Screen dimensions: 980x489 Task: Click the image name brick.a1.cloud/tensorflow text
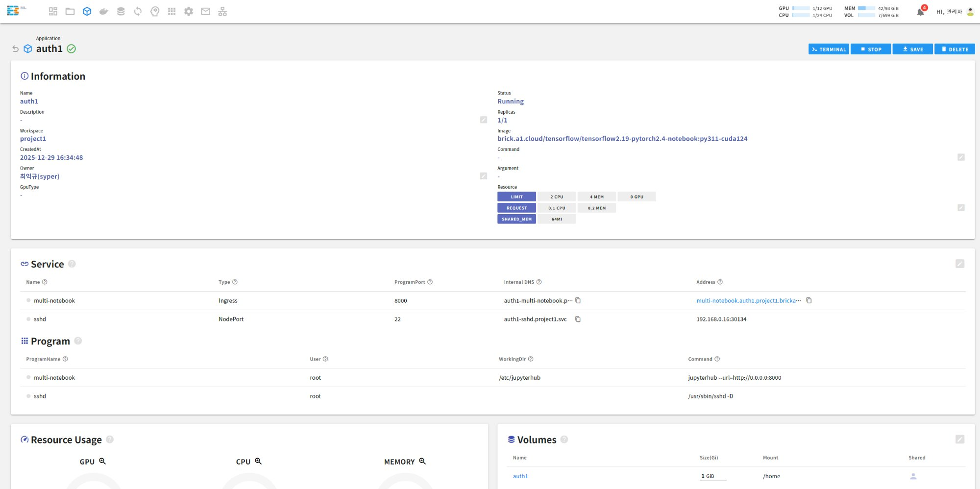point(622,139)
